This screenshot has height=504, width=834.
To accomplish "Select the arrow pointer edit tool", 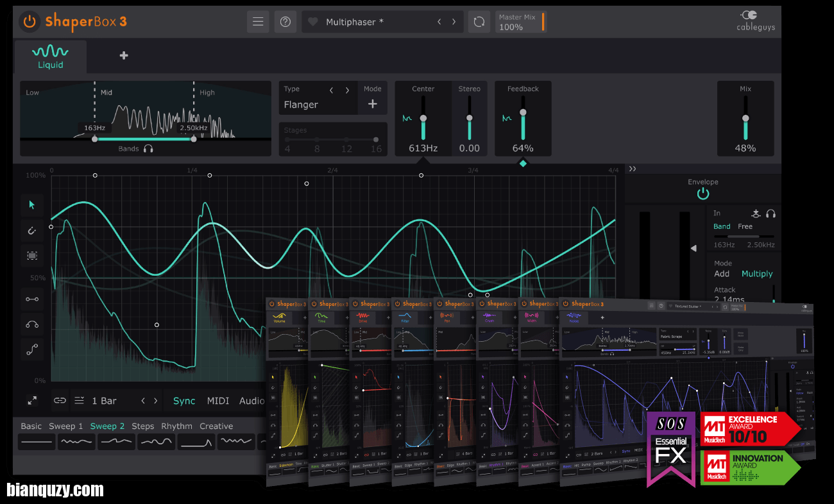I will [32, 205].
